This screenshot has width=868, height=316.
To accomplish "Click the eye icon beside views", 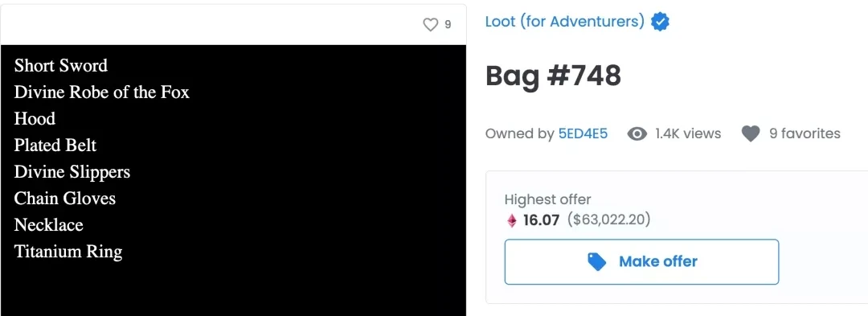I will (637, 134).
